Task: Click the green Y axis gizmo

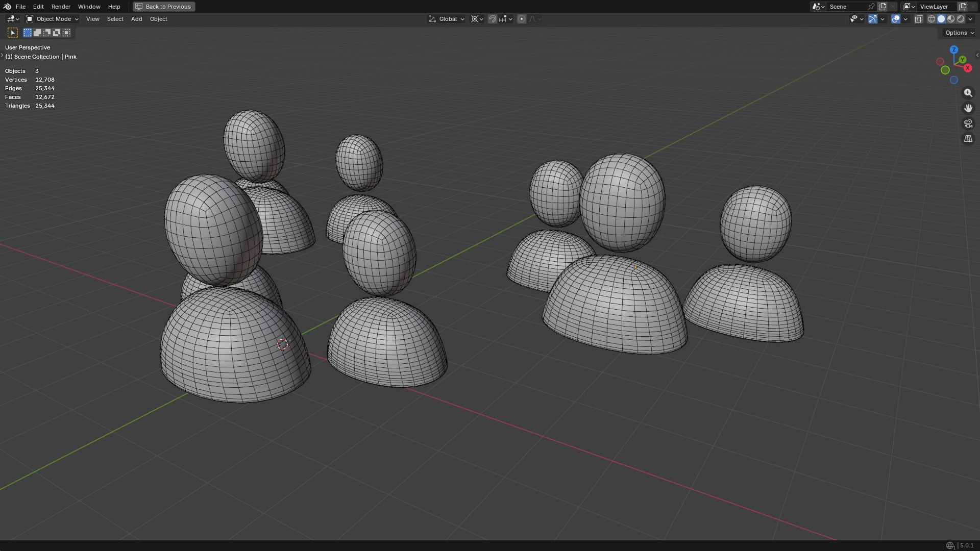Action: (962, 60)
